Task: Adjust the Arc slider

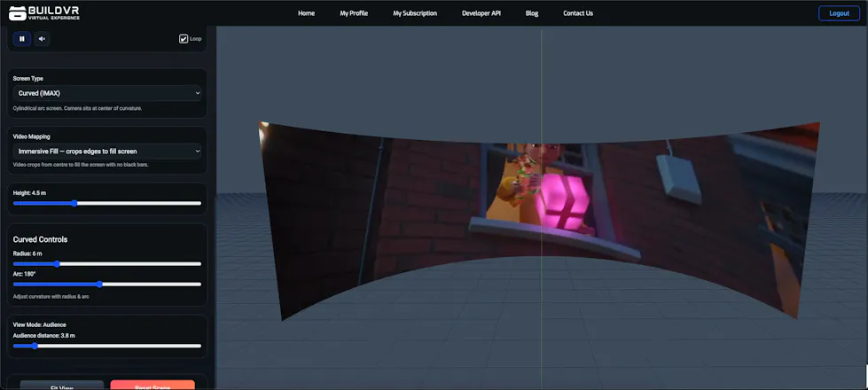Action: pyautogui.click(x=107, y=285)
